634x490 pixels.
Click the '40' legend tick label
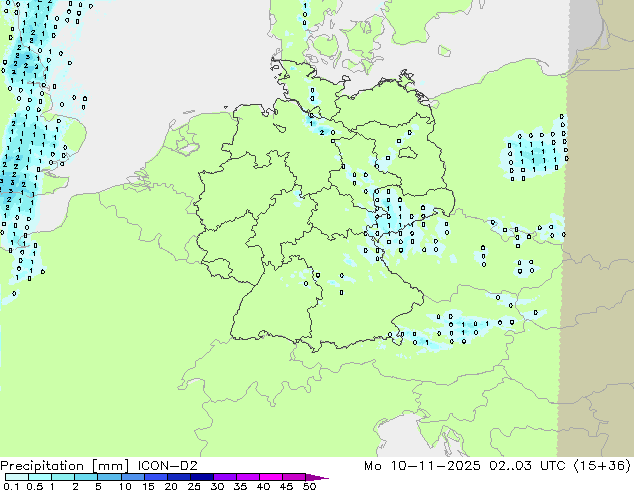coord(263,486)
